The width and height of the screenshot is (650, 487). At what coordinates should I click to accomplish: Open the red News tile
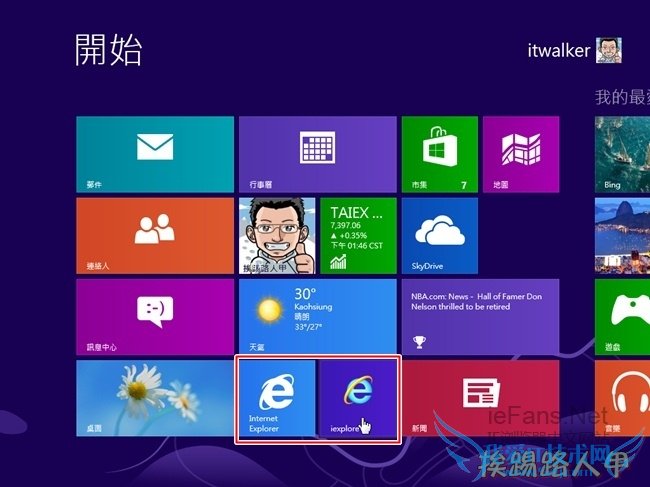tap(480, 398)
